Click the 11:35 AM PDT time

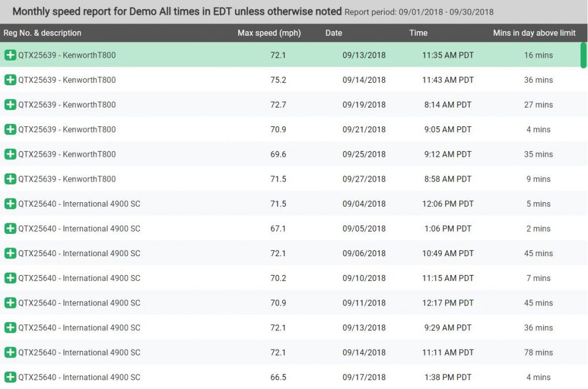[x=447, y=55]
